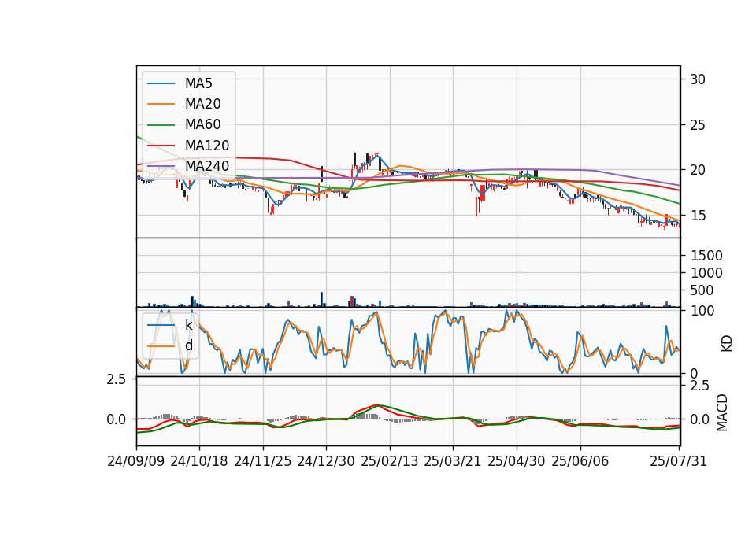Click the KD vertical axis title

pos(726,343)
